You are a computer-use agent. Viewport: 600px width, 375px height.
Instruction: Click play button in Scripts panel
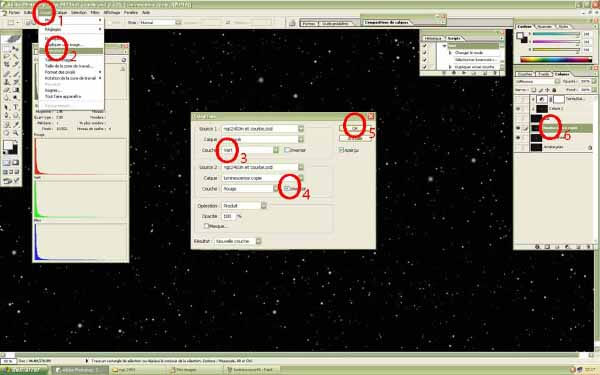click(x=464, y=73)
